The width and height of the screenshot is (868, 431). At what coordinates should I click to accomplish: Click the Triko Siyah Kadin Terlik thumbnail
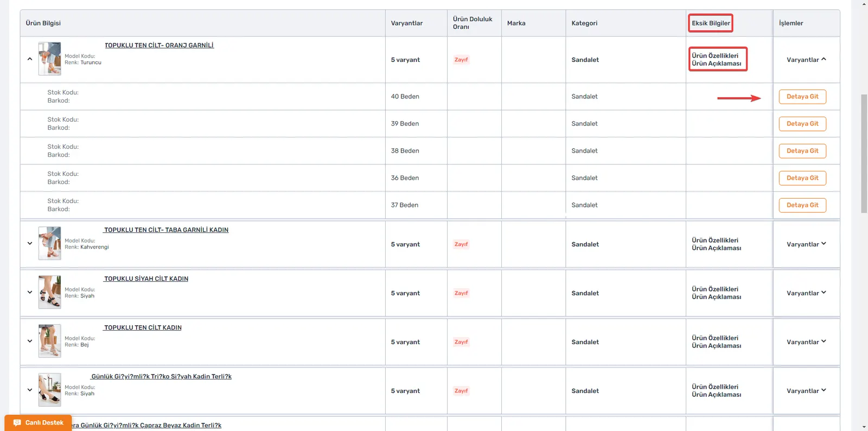[x=50, y=390]
